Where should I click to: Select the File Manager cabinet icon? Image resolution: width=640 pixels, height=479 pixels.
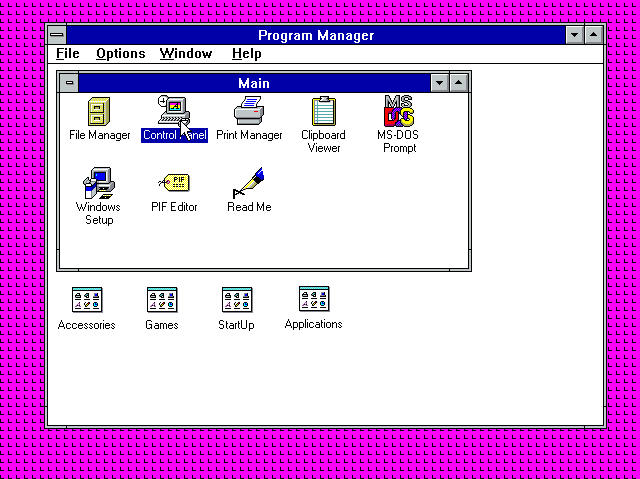click(x=99, y=111)
